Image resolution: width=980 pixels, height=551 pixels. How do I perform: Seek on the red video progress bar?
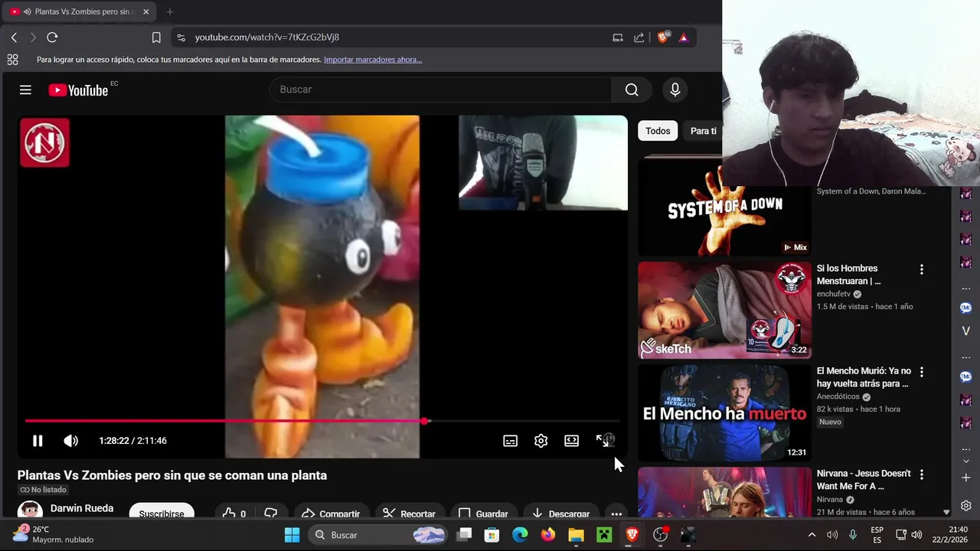click(322, 421)
